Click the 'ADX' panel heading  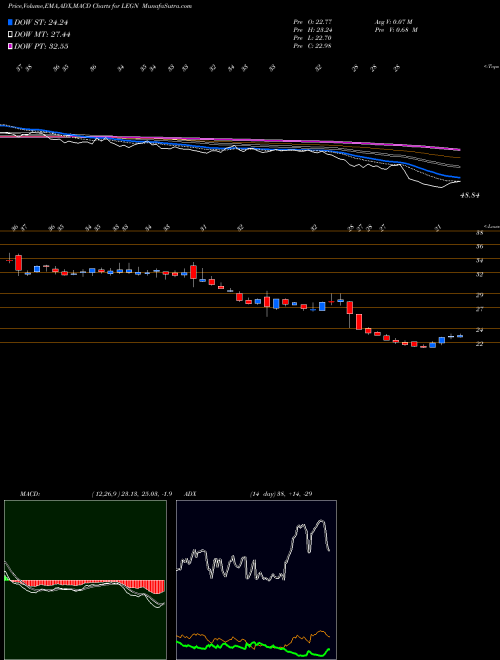coord(190,493)
